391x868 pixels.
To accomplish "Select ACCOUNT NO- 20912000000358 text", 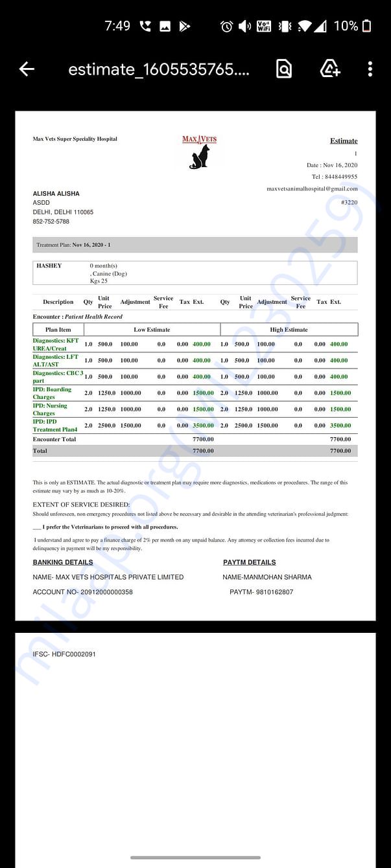I will click(x=82, y=592).
